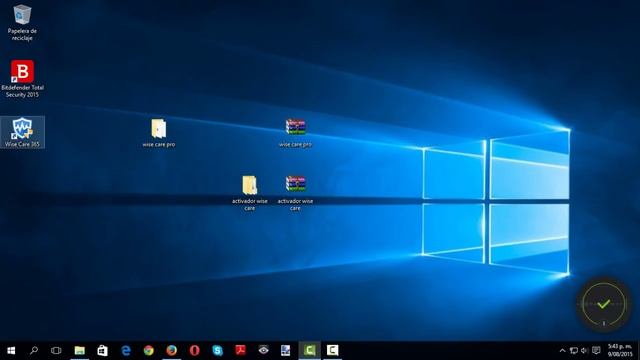Screen dimensions: 640x360
Task: Launch Firefox from the taskbar
Action: click(171, 351)
